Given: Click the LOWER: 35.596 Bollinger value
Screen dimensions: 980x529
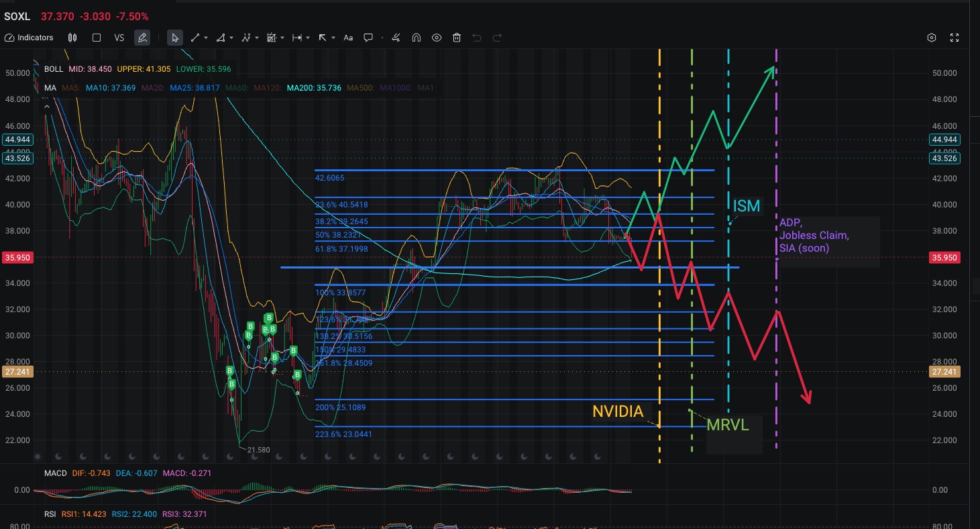Looking at the screenshot, I should pyautogui.click(x=203, y=68).
